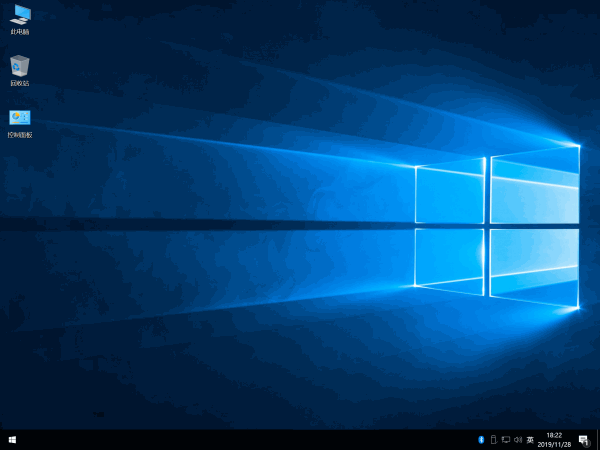The height and width of the screenshot is (450, 600).
Task: Click the Bluetooth tray icon
Action: tap(481, 439)
